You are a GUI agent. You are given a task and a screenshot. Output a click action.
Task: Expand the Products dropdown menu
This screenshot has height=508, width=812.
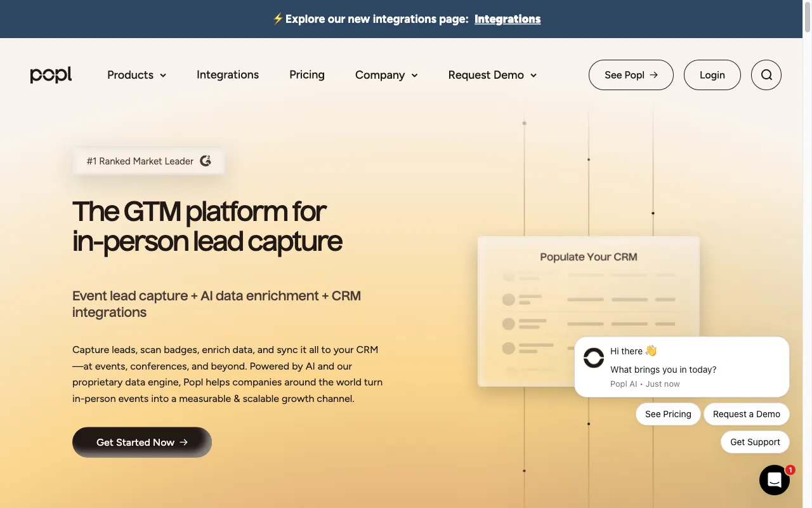(x=136, y=75)
